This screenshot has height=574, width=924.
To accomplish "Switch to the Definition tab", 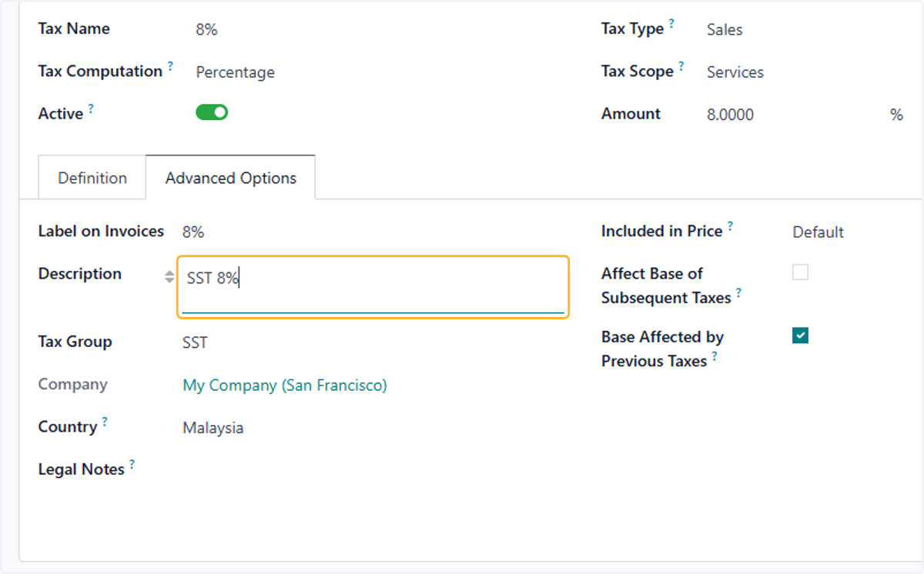I will point(92,178).
